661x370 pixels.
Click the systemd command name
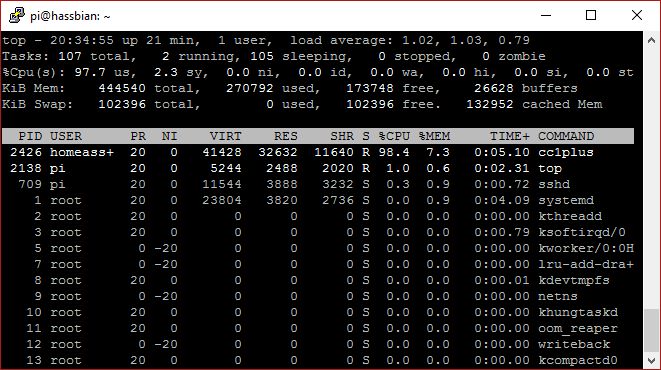pos(566,200)
